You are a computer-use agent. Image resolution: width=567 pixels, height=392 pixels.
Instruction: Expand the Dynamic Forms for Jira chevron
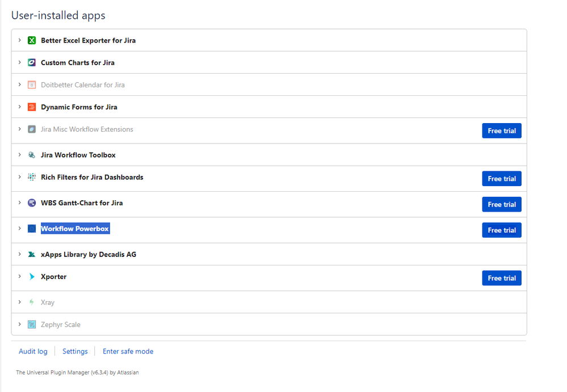coord(19,107)
